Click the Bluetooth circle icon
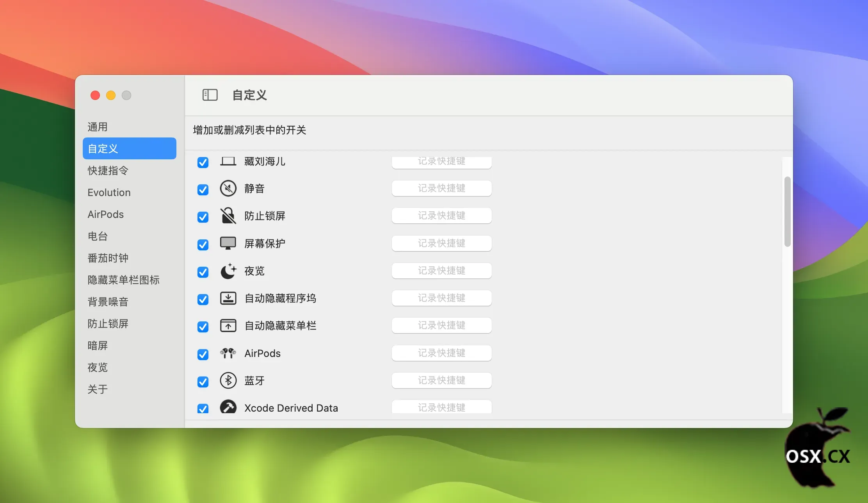The image size is (868, 503). click(228, 381)
